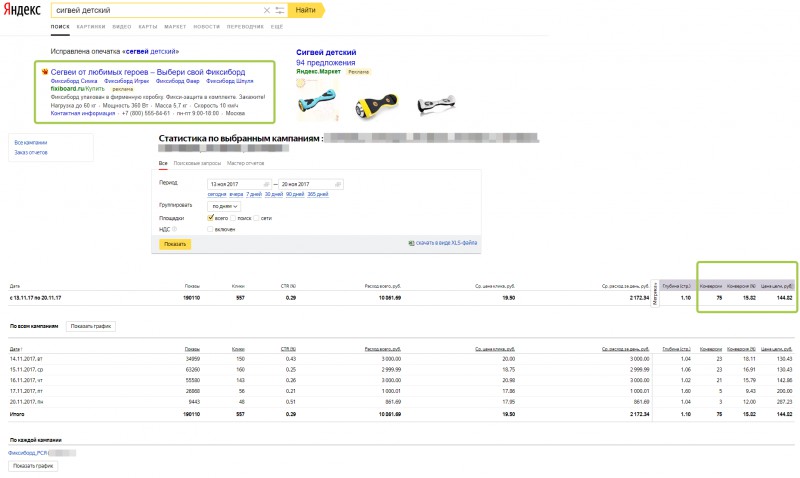The width and height of the screenshot is (800, 478).
Task: Open the 'по дням' grouping dropdown
Action: click(x=224, y=206)
